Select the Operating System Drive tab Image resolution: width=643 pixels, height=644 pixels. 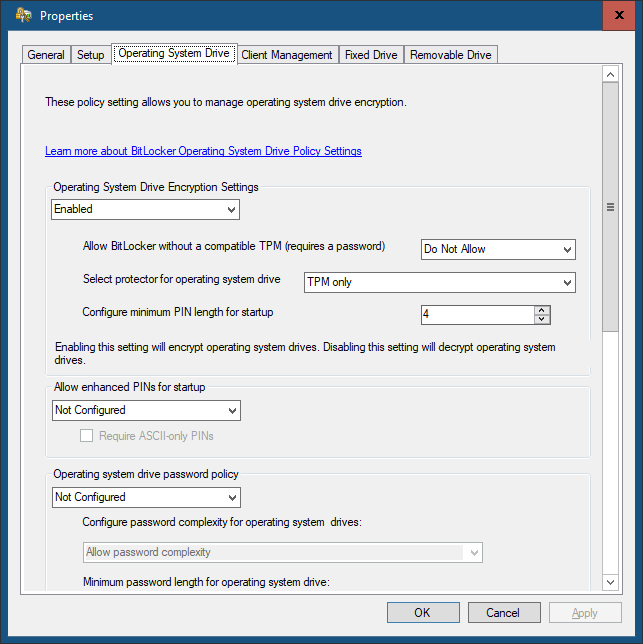[x=174, y=53]
